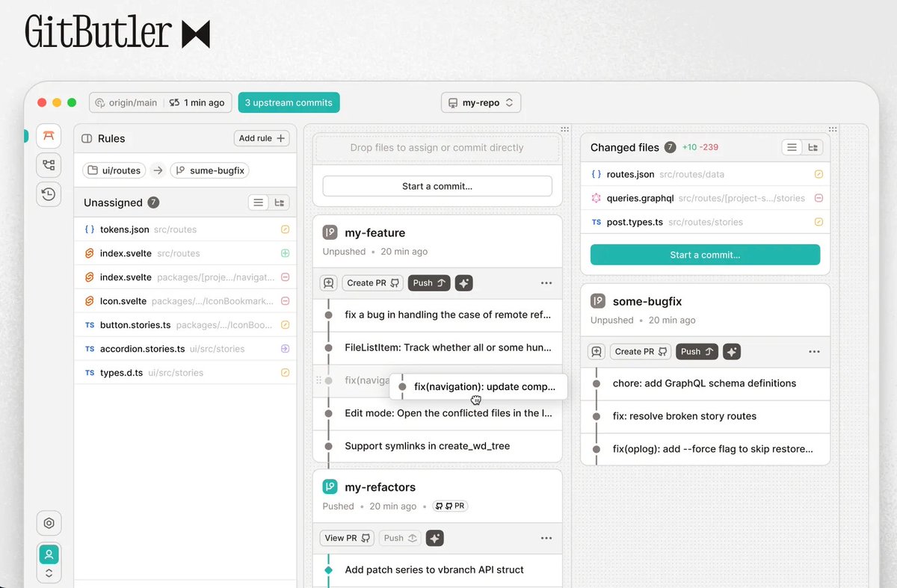The width and height of the screenshot is (897, 588).
Task: Select the some-bugfix rule target chip
Action: pyautogui.click(x=209, y=170)
